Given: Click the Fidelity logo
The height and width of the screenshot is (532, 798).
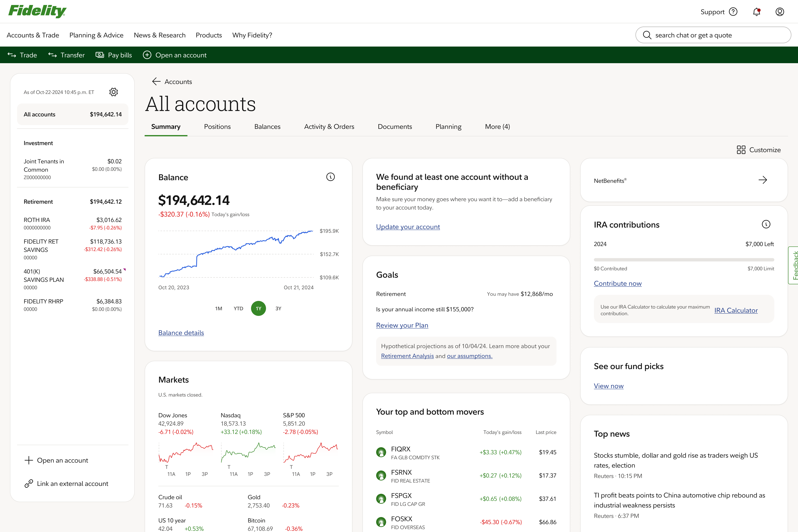Looking at the screenshot, I should 37,11.
